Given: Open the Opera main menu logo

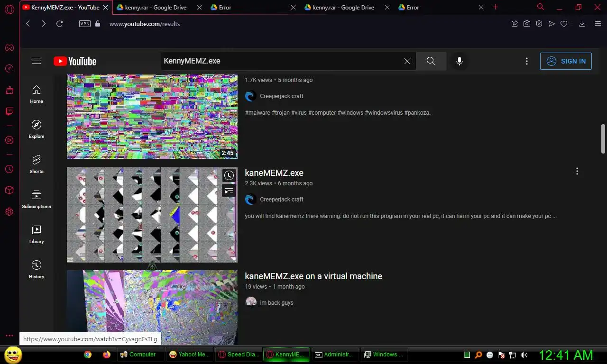Looking at the screenshot, I should 9,9.
